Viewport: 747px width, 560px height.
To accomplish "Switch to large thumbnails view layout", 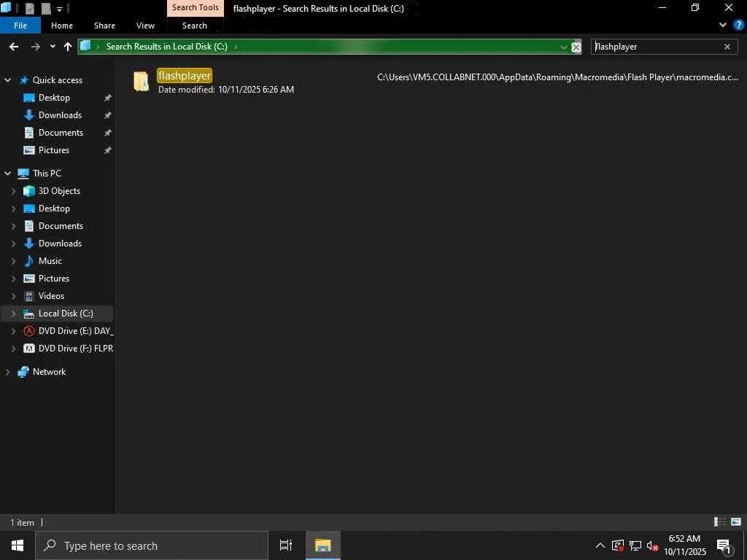I will (x=736, y=522).
